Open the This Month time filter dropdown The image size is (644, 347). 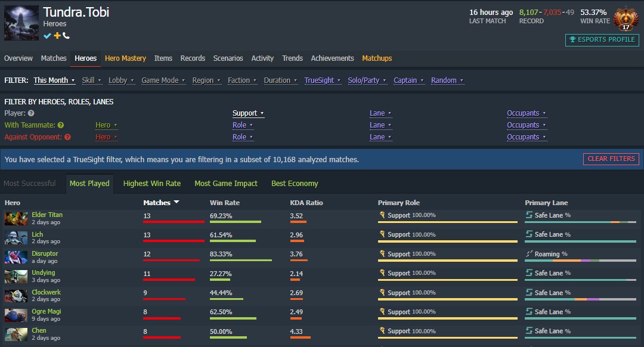[x=54, y=80]
